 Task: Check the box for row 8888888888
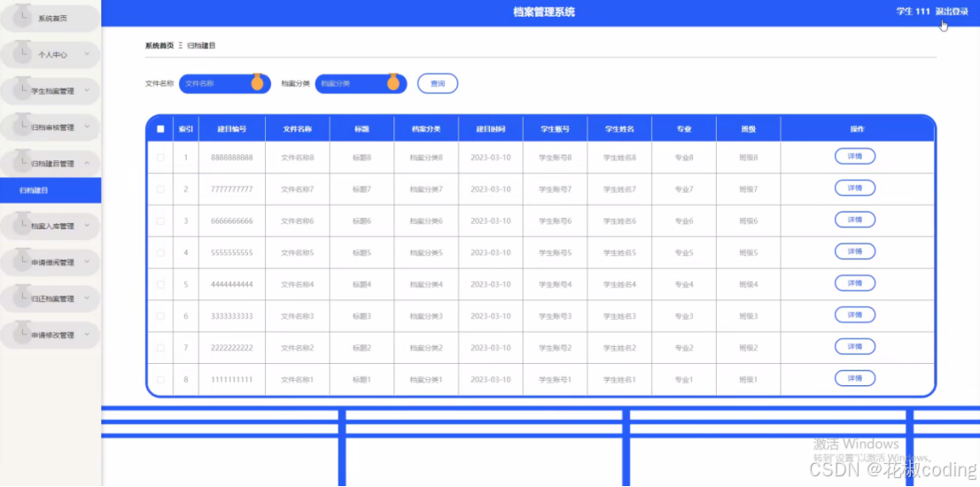point(160,158)
